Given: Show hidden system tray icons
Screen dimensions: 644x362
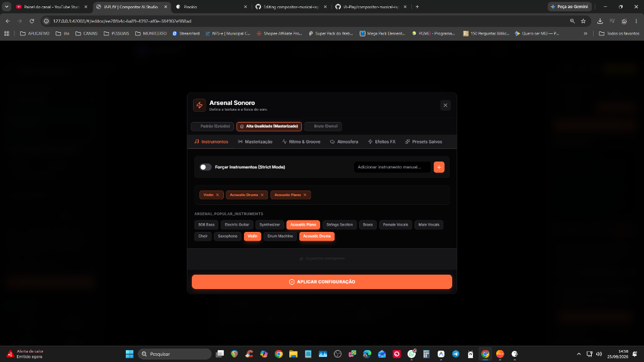Looking at the screenshot, I should 579,354.
